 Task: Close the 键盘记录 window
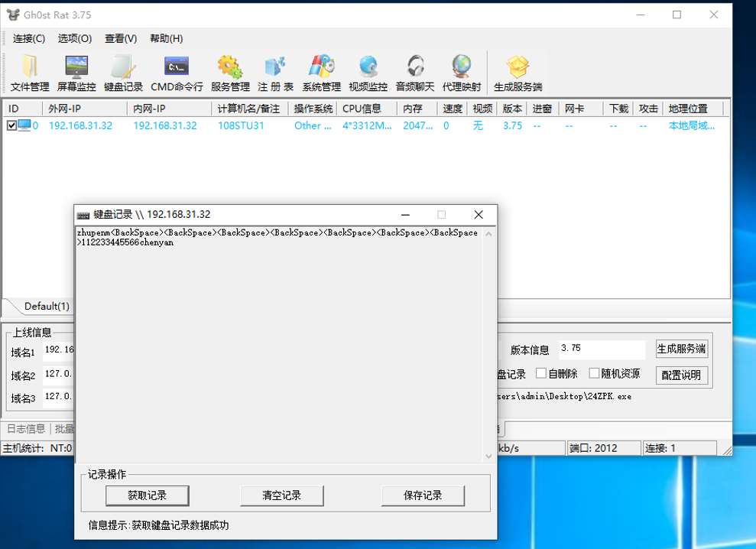pyautogui.click(x=479, y=215)
